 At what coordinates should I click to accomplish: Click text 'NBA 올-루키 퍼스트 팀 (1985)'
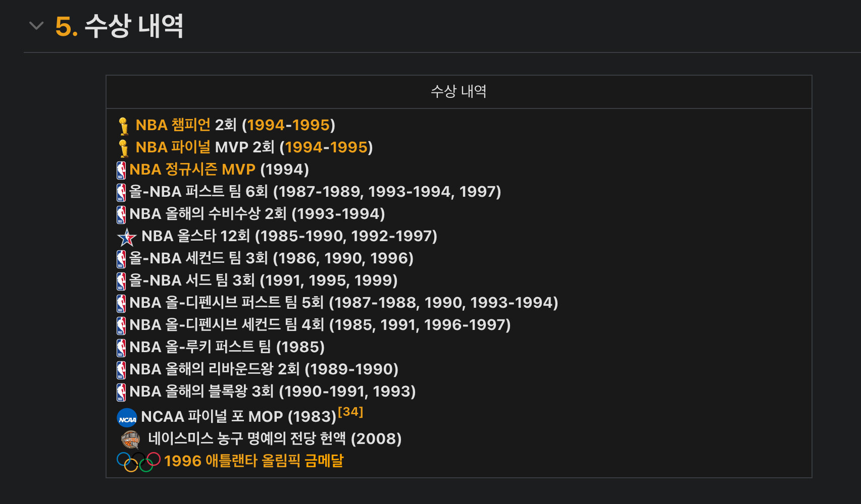pyautogui.click(x=227, y=347)
